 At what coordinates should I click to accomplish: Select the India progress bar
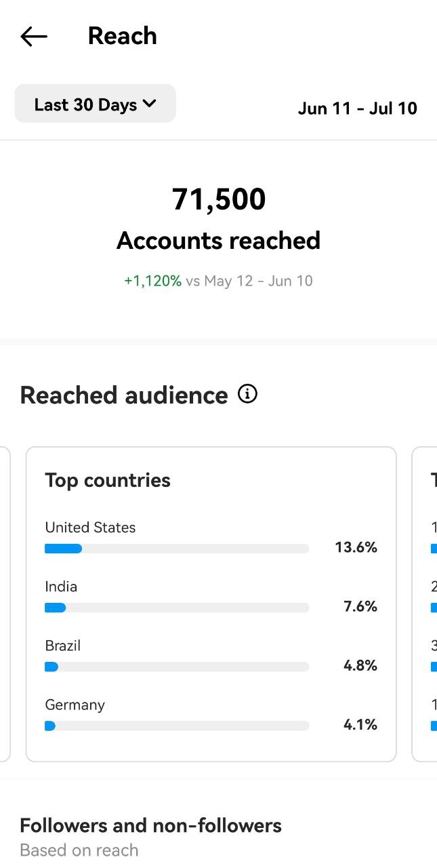tap(177, 608)
